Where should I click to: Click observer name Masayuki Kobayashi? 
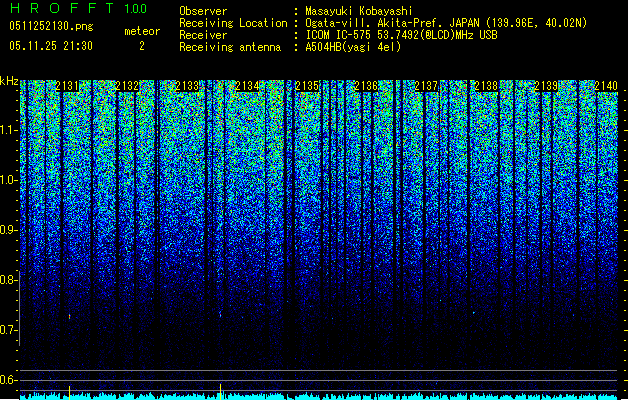tap(359, 11)
